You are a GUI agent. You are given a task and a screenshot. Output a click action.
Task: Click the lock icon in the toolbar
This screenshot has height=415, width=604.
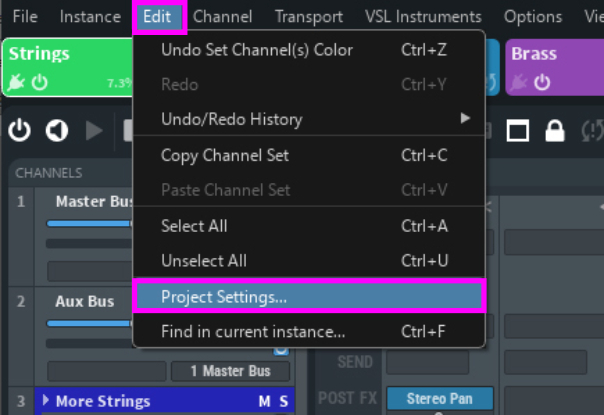click(555, 130)
